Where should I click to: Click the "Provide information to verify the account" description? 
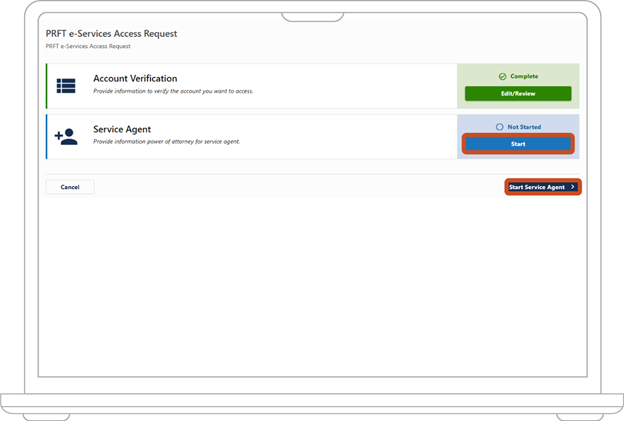click(173, 91)
